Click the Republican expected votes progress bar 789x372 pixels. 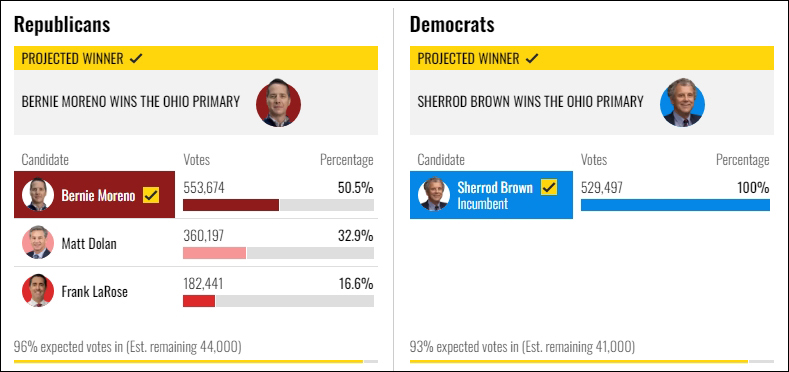[196, 361]
